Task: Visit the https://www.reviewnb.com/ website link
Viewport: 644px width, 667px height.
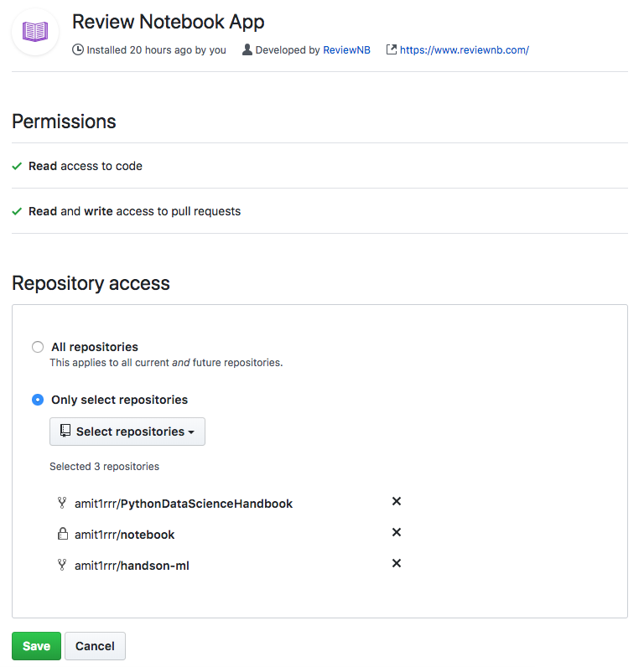Action: [464, 50]
